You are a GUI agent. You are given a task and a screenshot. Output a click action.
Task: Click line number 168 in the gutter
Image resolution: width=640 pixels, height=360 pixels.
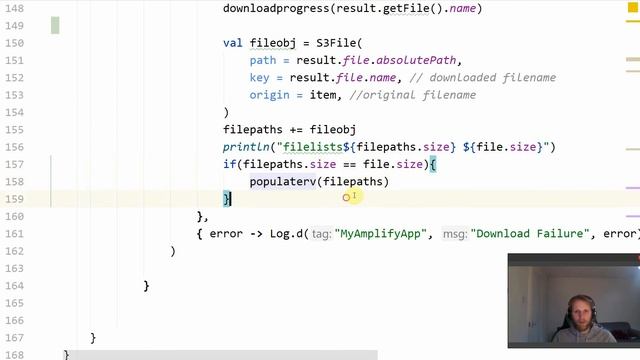point(14,355)
